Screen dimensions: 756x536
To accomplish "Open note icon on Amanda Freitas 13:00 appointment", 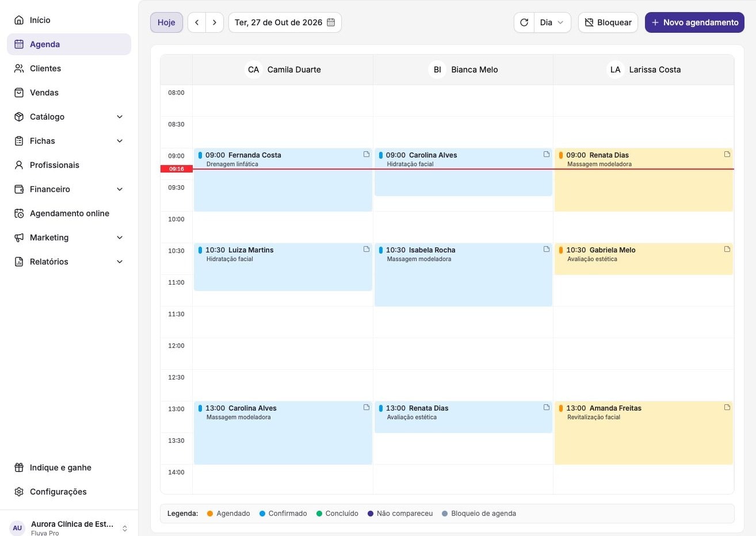I will [x=727, y=407].
